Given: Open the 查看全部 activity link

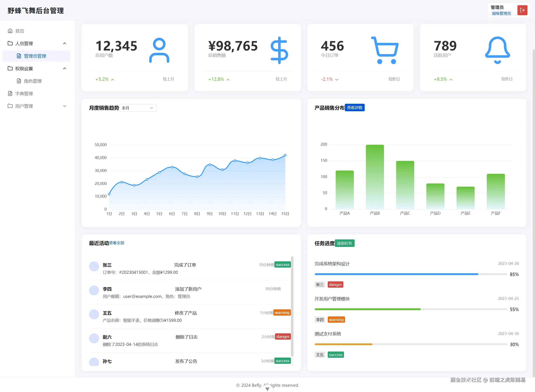Looking at the screenshot, I should pyautogui.click(x=117, y=243).
